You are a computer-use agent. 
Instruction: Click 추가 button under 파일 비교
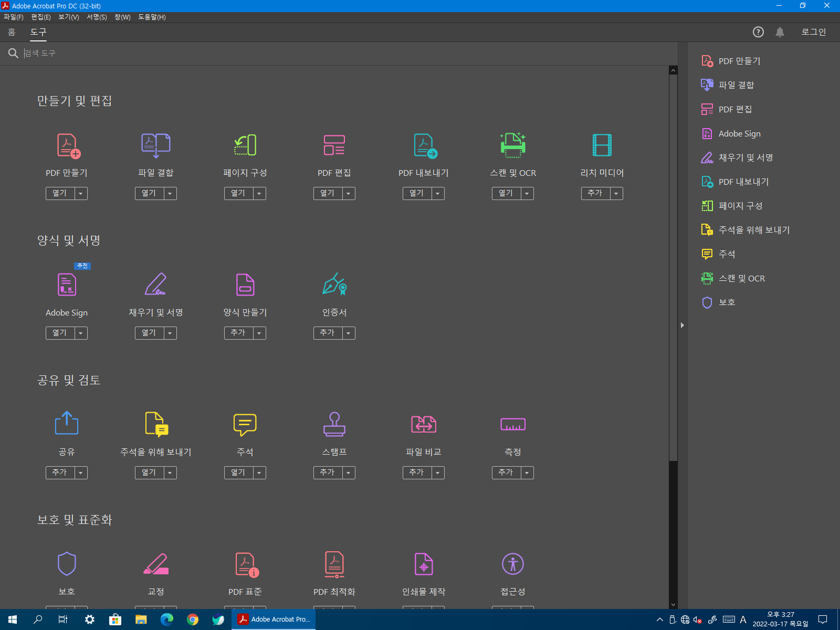(x=417, y=473)
